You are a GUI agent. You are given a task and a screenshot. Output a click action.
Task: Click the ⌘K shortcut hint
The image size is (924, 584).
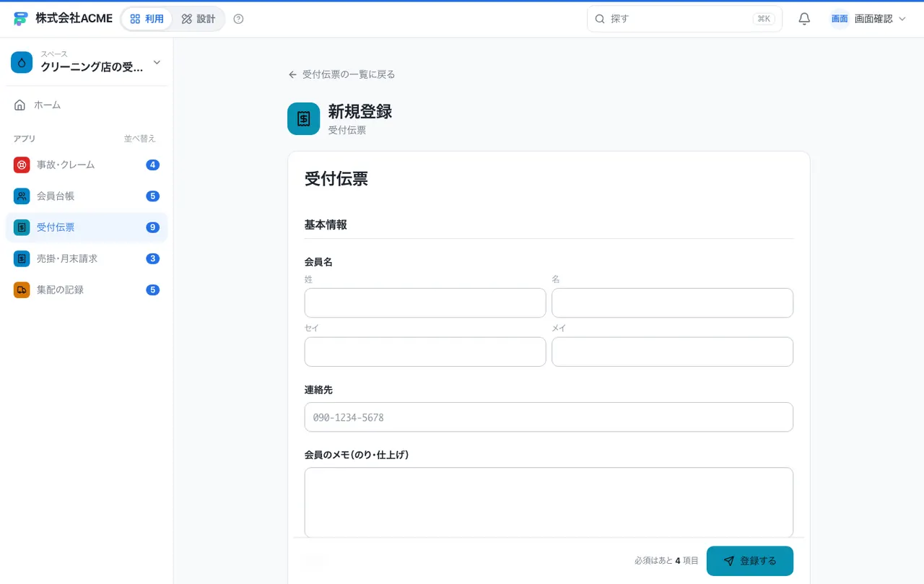[x=764, y=19]
